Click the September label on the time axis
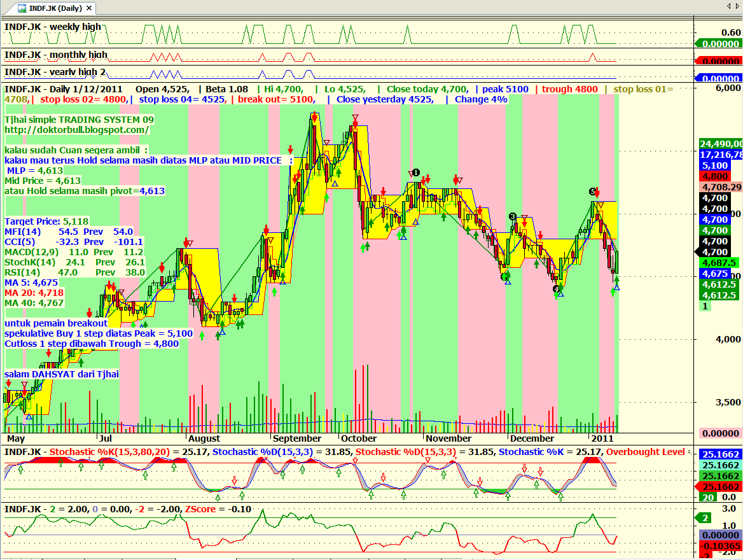The image size is (743, 560). 297,438
